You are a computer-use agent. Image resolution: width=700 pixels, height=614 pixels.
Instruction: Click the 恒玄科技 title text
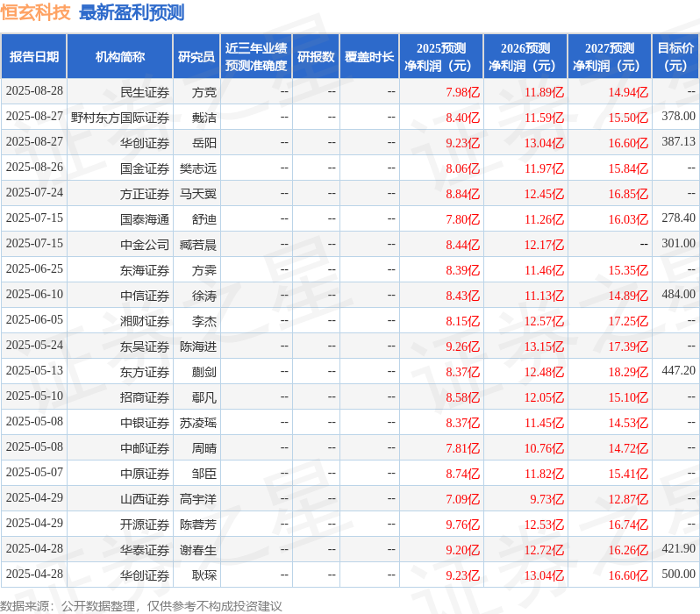[x=35, y=12]
